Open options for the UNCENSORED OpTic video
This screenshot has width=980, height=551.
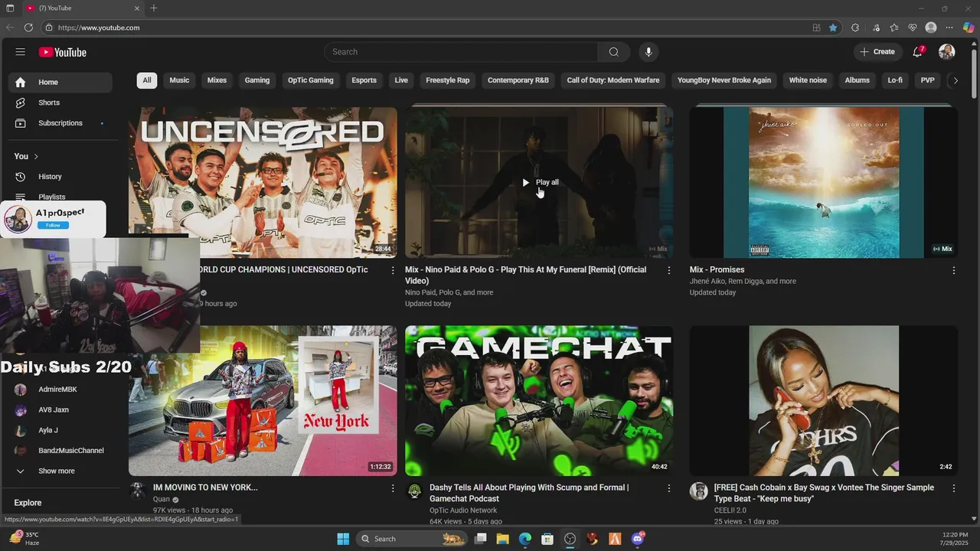point(394,270)
